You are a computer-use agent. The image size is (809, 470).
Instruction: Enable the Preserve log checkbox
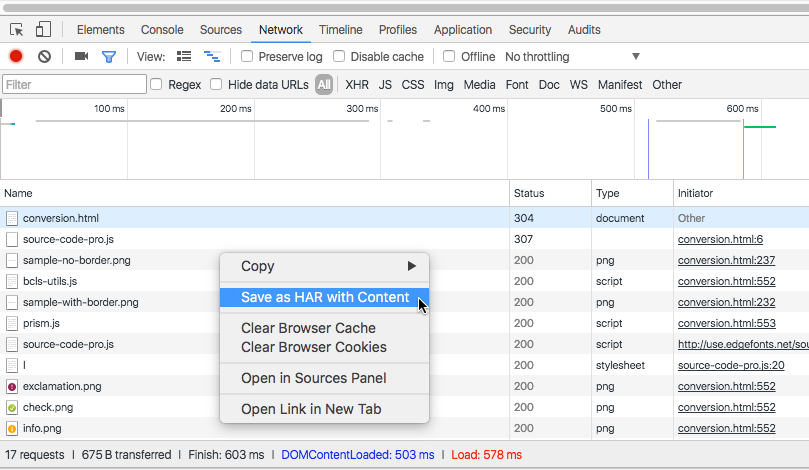pos(247,57)
